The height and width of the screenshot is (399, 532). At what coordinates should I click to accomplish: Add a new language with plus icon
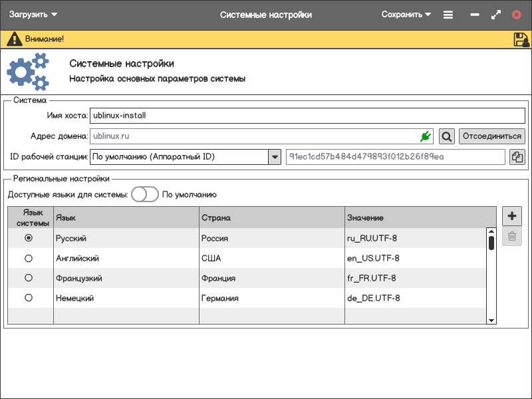pos(511,215)
